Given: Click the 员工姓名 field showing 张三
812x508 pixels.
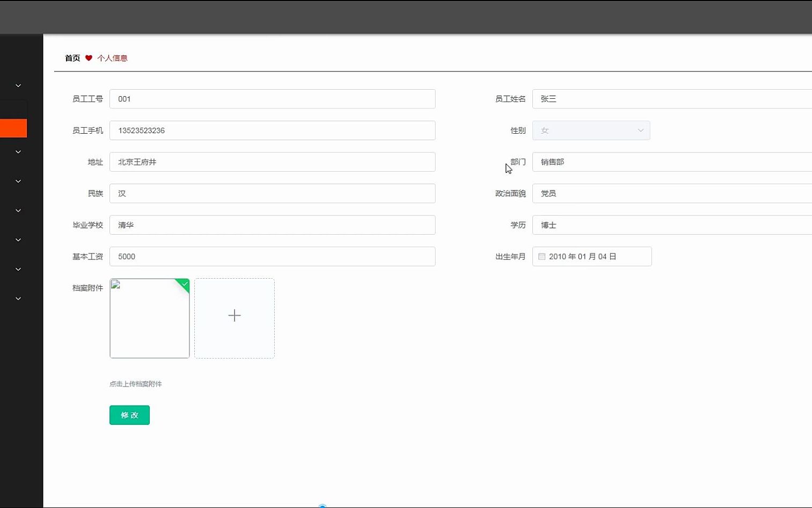Looking at the screenshot, I should point(672,99).
